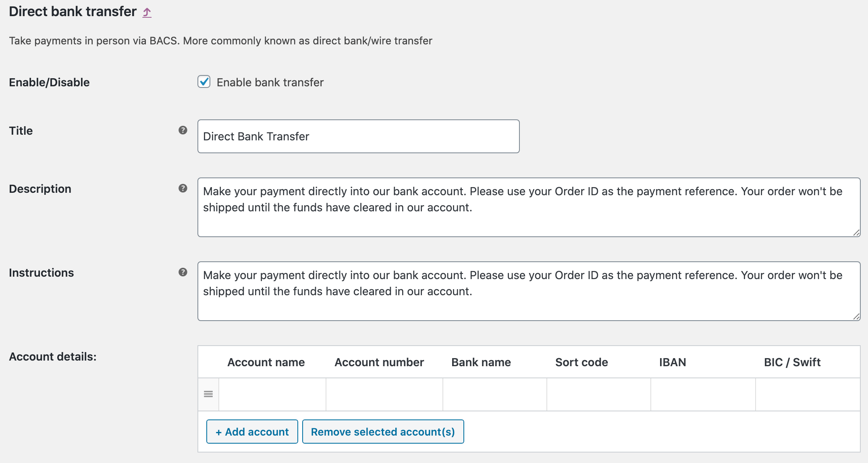The height and width of the screenshot is (463, 868).
Task: Click the drag handle icon in account row
Action: [x=208, y=394]
